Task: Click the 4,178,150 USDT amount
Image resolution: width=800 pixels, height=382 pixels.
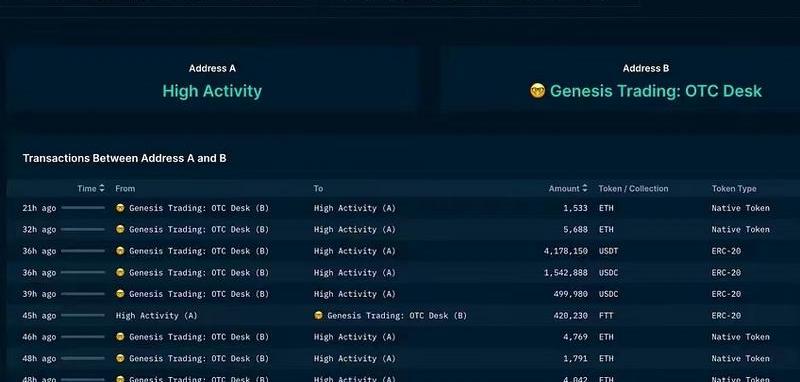Action: [x=565, y=251]
